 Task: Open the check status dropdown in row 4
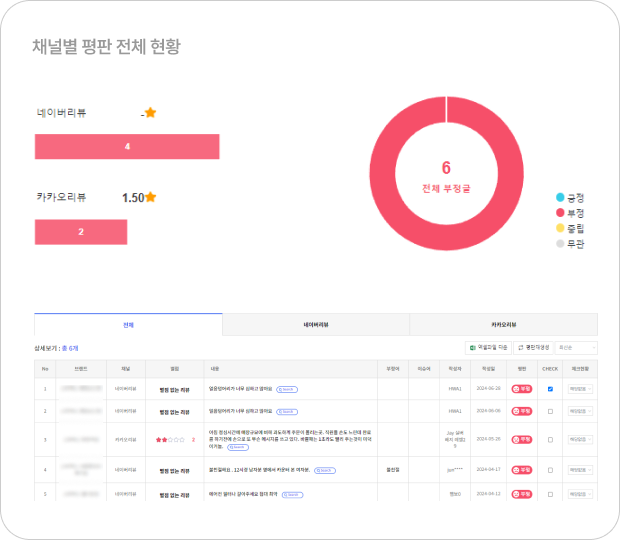(x=580, y=468)
